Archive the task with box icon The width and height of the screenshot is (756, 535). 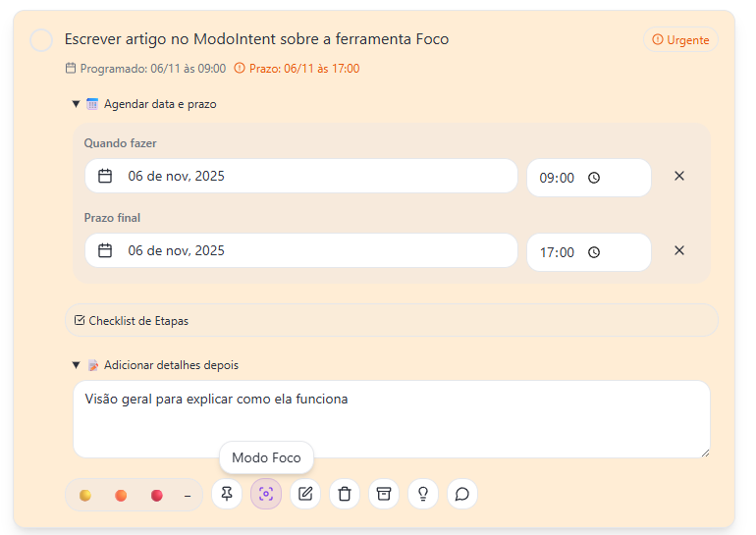[384, 494]
